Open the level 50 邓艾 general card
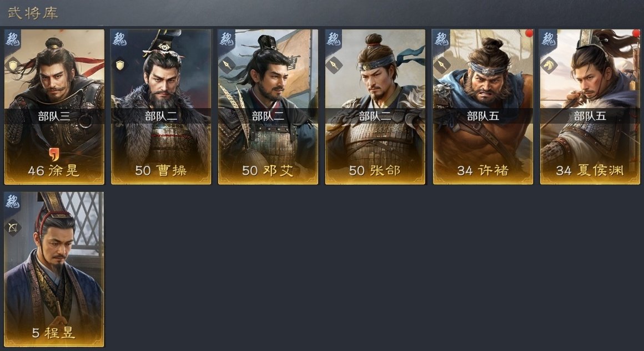This screenshot has height=351, width=644. pyautogui.click(x=268, y=106)
